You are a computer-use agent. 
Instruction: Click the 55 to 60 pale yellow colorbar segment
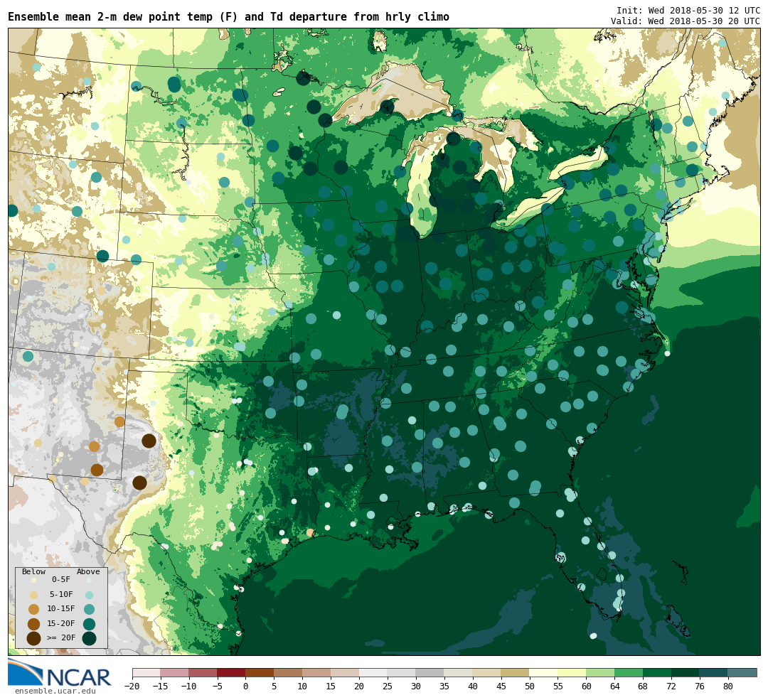click(572, 672)
